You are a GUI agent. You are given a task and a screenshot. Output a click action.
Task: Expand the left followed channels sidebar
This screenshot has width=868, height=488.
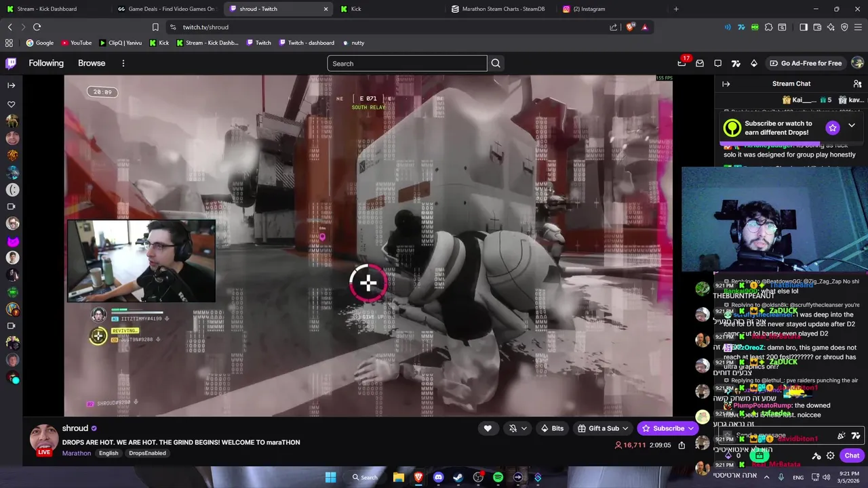coord(11,85)
